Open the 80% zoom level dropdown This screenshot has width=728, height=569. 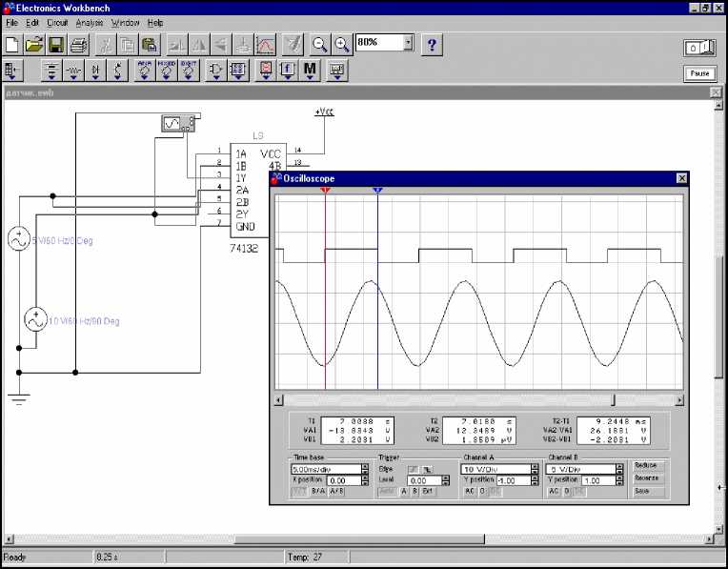[409, 43]
